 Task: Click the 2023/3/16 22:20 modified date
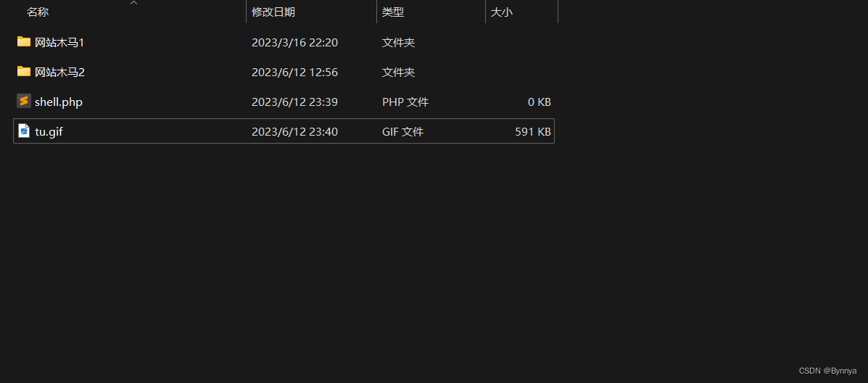pyautogui.click(x=294, y=43)
